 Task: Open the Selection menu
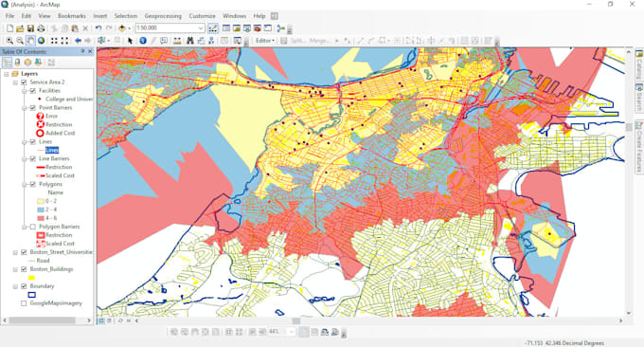[x=126, y=16]
